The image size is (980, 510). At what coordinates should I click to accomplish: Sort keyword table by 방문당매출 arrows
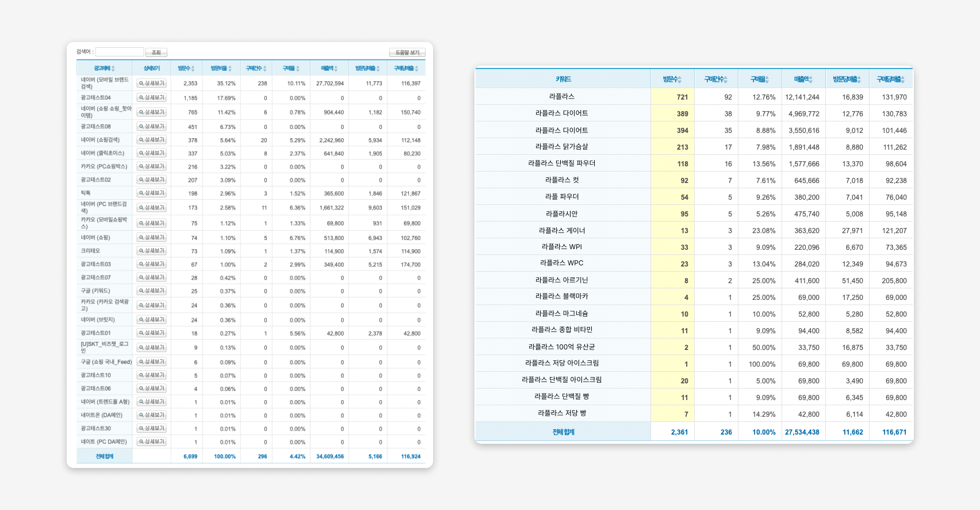859,79
